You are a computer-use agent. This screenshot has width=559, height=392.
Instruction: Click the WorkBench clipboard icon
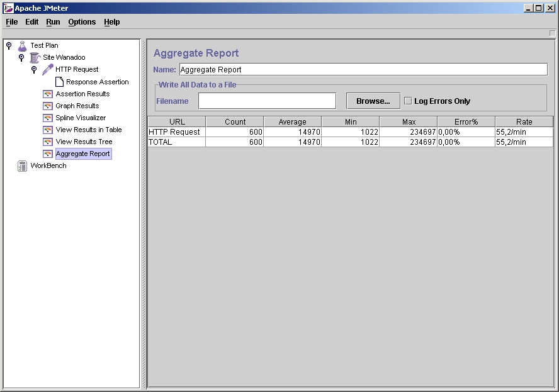pyautogui.click(x=23, y=165)
